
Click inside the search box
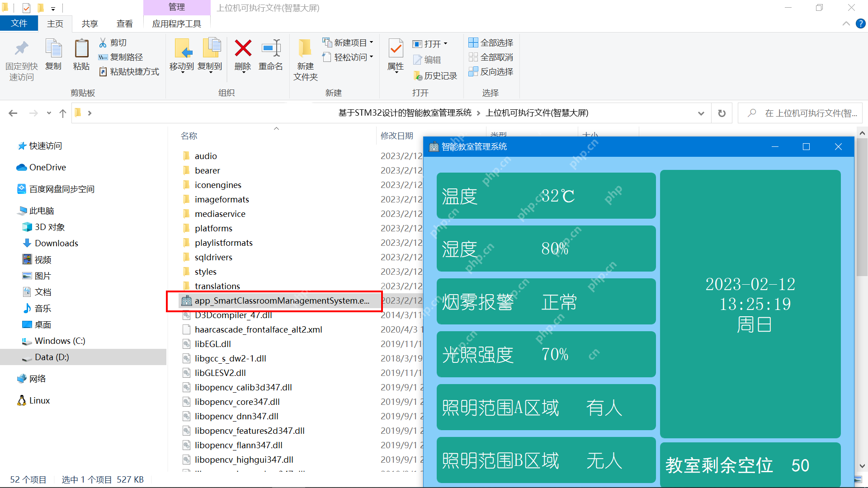805,113
